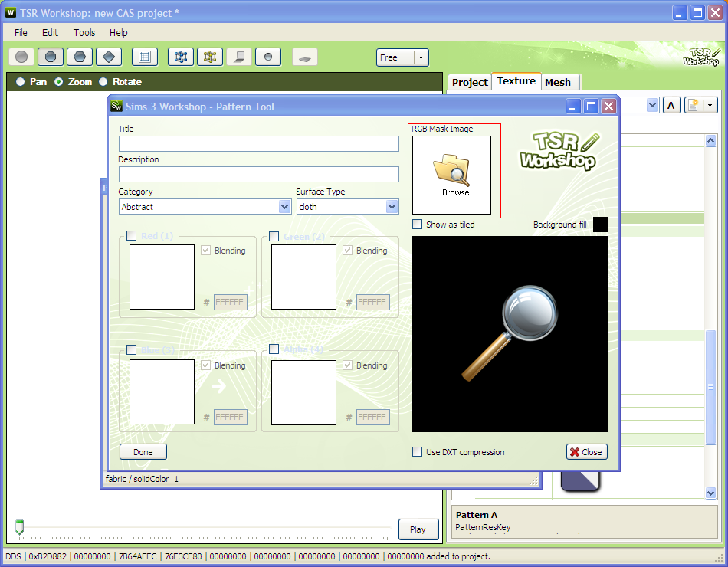Viewport: 728px width, 567px height.
Task: Click the Alpha channel white color swatch
Action: (303, 392)
